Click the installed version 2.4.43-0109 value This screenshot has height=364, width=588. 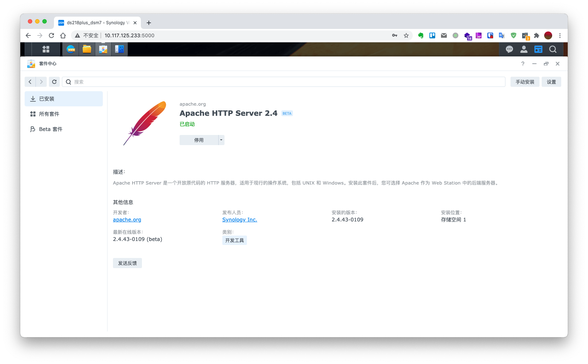[x=348, y=220]
